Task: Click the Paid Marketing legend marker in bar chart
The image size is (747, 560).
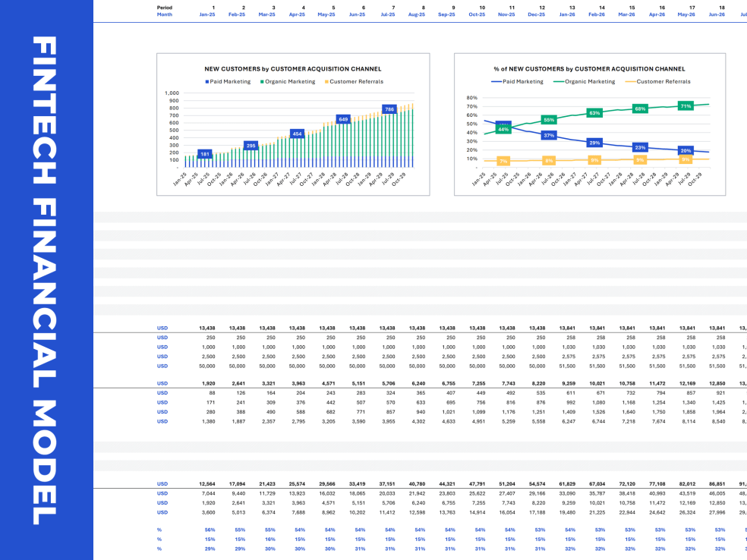Action: (206, 82)
